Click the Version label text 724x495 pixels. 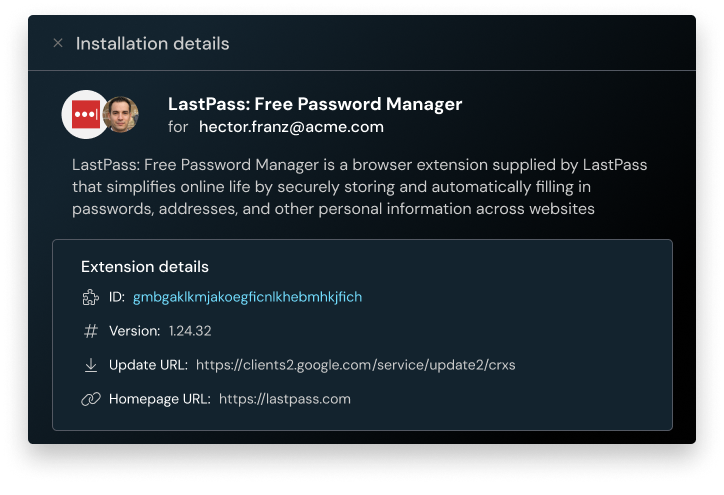[x=134, y=331]
